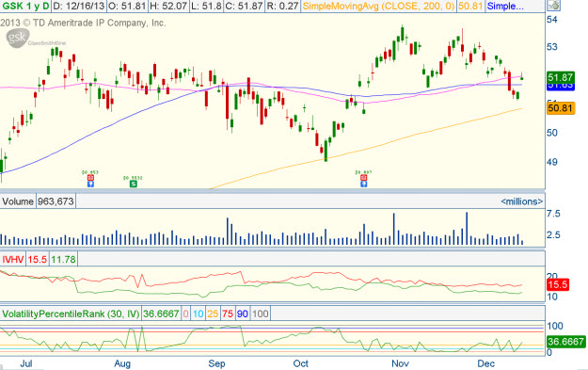Image resolution: width=588 pixels, height=370 pixels.
Task: Click the 49 price axis label
Action: (x=552, y=162)
